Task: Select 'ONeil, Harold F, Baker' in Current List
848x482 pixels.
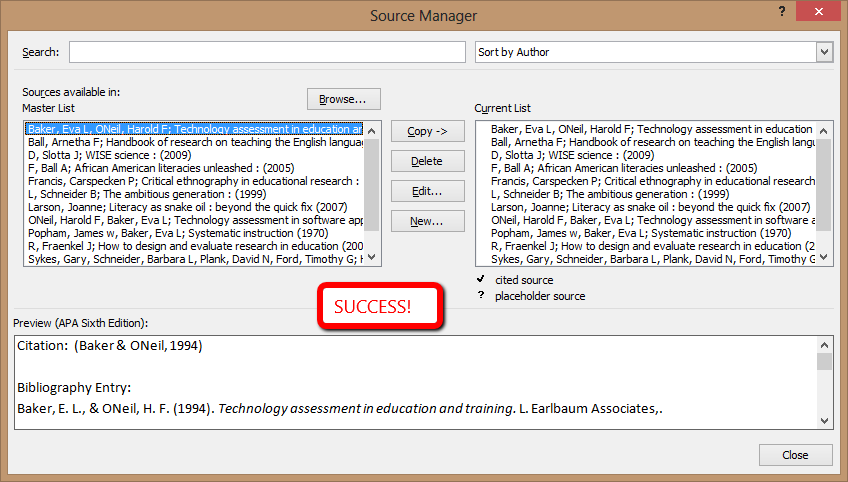Action: (652, 220)
